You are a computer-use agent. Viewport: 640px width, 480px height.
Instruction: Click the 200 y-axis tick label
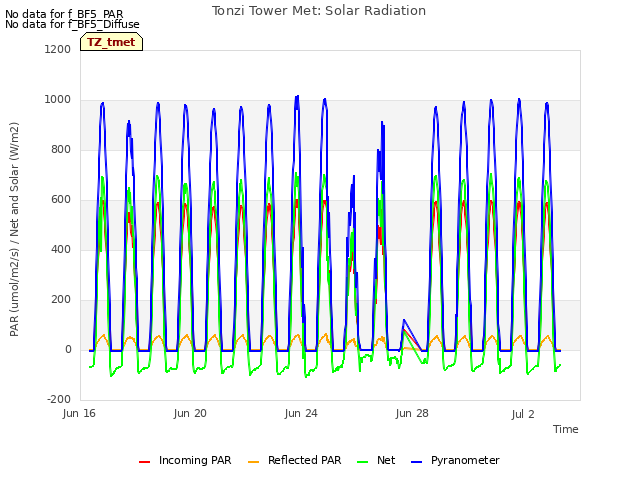tap(61, 300)
